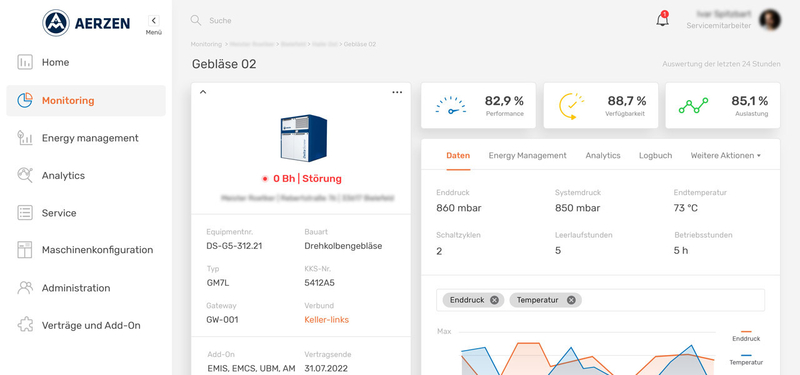Click equipment number DS-G5-312.21
800x375 pixels.
click(234, 246)
